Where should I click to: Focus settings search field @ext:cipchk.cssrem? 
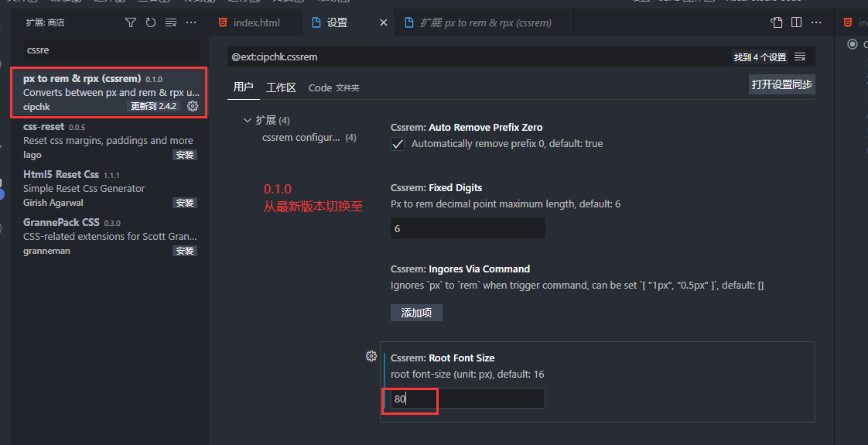479,57
